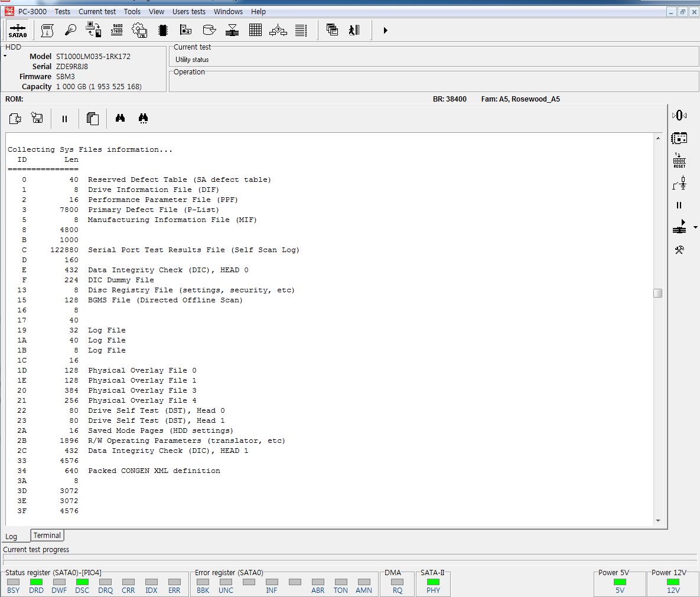Click the grid table icon in toolbar

tap(255, 30)
